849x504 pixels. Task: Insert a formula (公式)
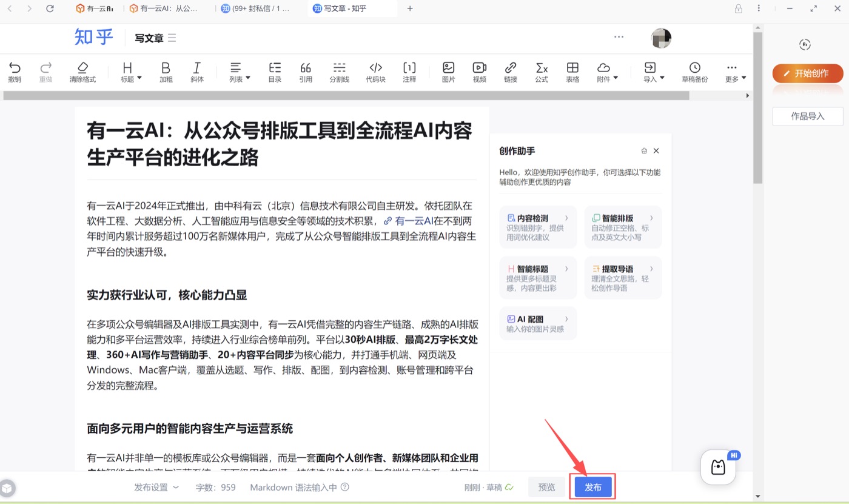(542, 72)
